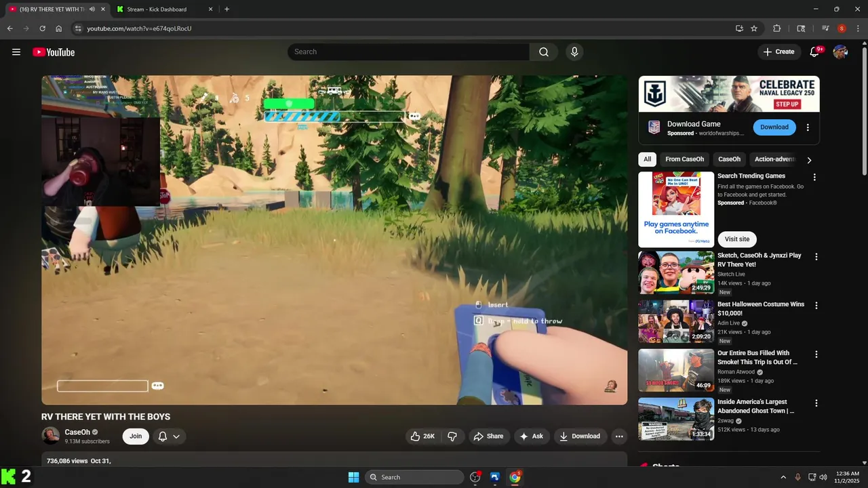Bookmark this page with star icon
The width and height of the screenshot is (868, 488).
[x=754, y=28]
